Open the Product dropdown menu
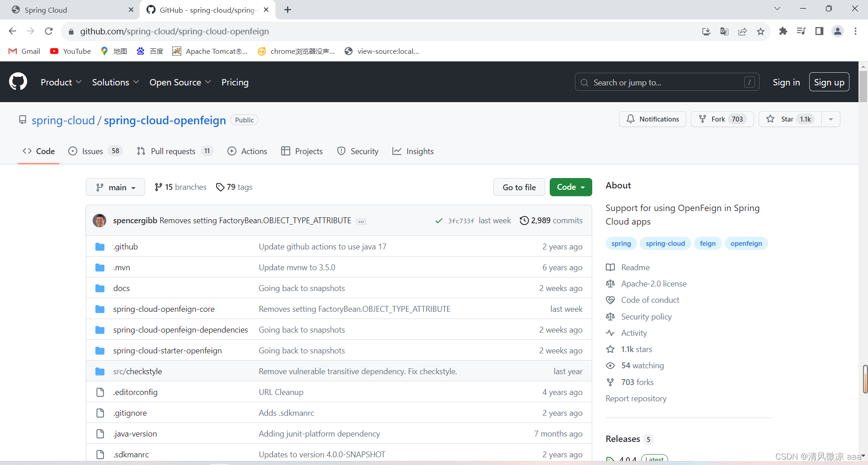Image resolution: width=868 pixels, height=465 pixels. [x=61, y=82]
